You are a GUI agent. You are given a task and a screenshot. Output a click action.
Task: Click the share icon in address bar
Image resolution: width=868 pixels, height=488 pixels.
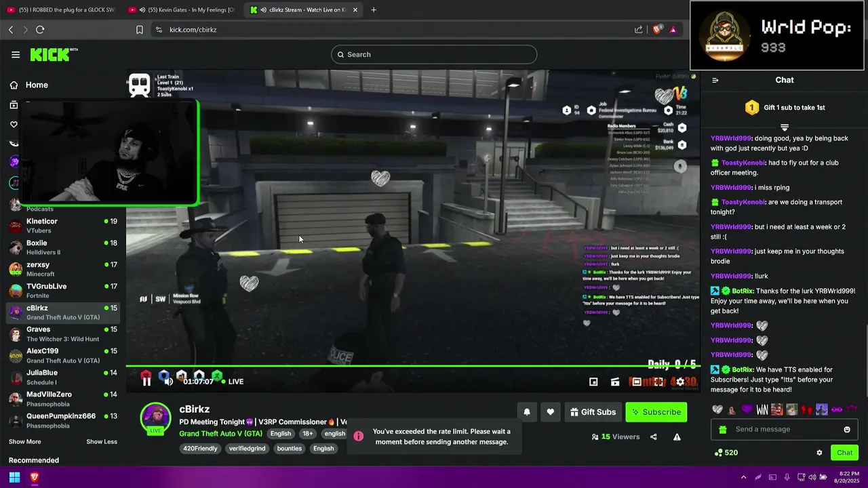638,30
